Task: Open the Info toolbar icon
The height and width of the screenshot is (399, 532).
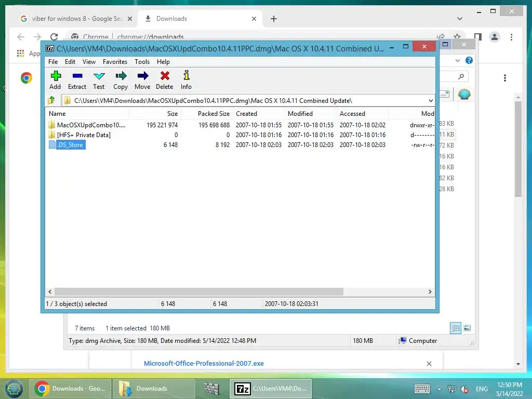Action: (187, 80)
